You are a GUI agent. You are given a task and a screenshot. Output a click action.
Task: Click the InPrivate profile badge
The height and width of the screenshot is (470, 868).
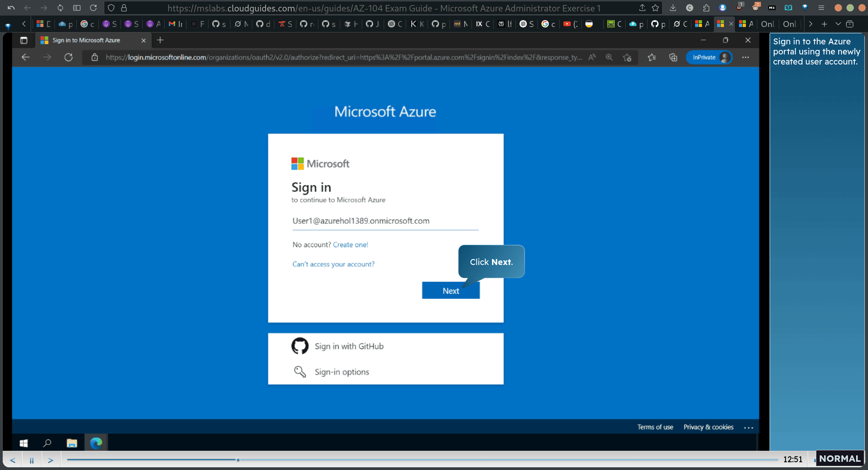(709, 57)
